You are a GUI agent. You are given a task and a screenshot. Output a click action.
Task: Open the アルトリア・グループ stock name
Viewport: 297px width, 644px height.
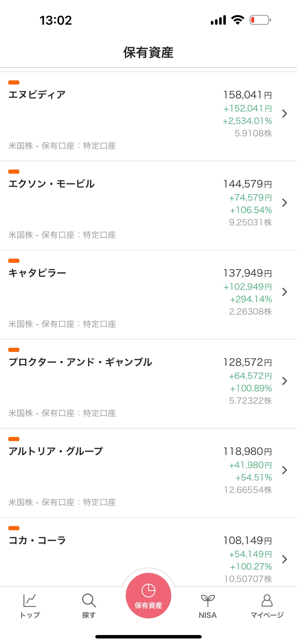56,451
